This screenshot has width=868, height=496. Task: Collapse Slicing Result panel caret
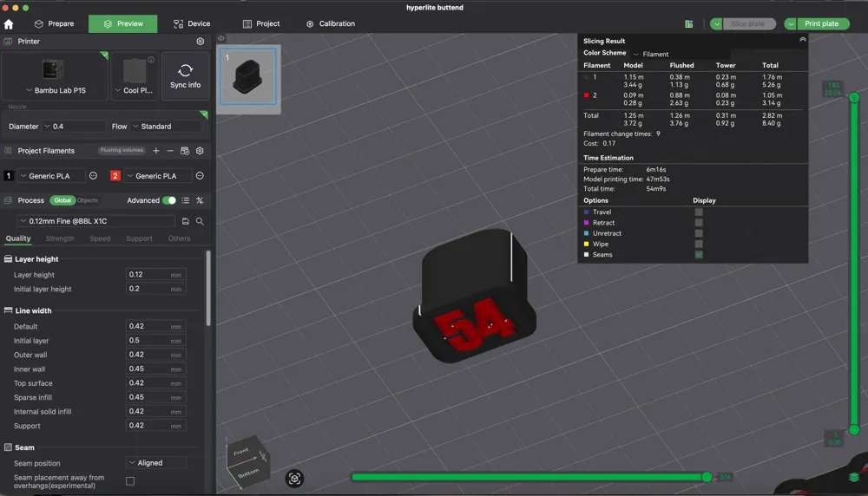click(803, 40)
